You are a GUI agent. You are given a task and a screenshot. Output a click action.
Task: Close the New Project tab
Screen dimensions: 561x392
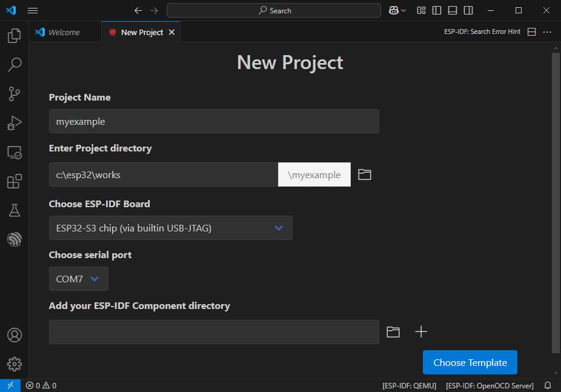coord(171,32)
